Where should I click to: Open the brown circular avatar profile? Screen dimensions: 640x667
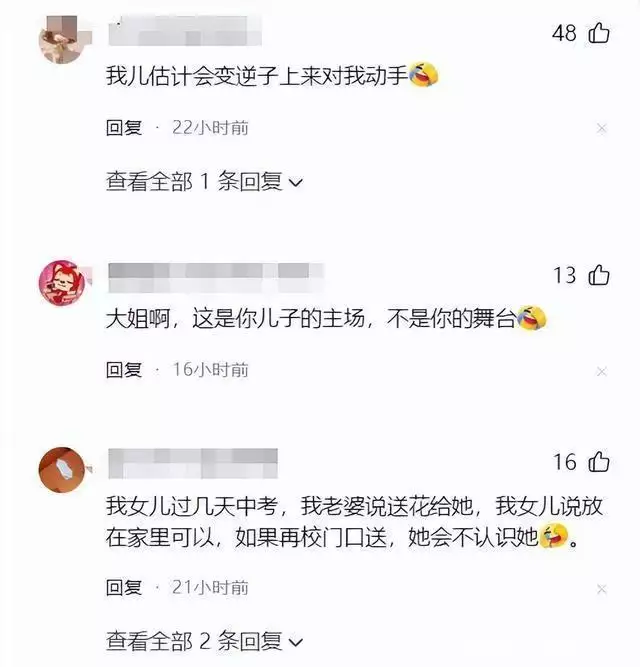pyautogui.click(x=62, y=470)
